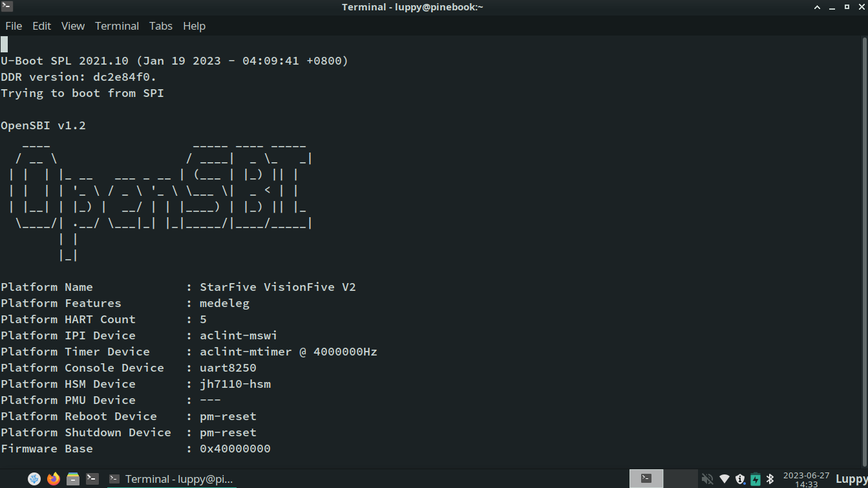Screen dimensions: 868x488
Task: Click the Firmware Base label
Action: (47, 449)
